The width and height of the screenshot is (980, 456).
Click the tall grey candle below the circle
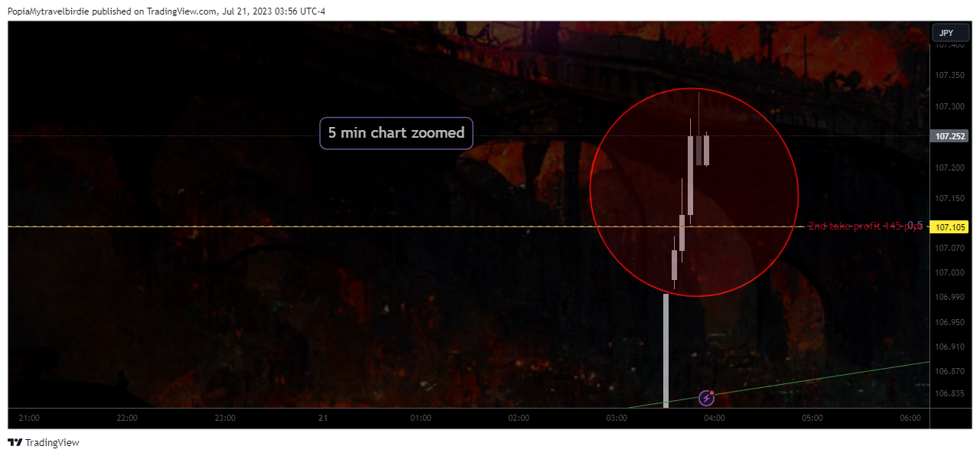pos(666,350)
